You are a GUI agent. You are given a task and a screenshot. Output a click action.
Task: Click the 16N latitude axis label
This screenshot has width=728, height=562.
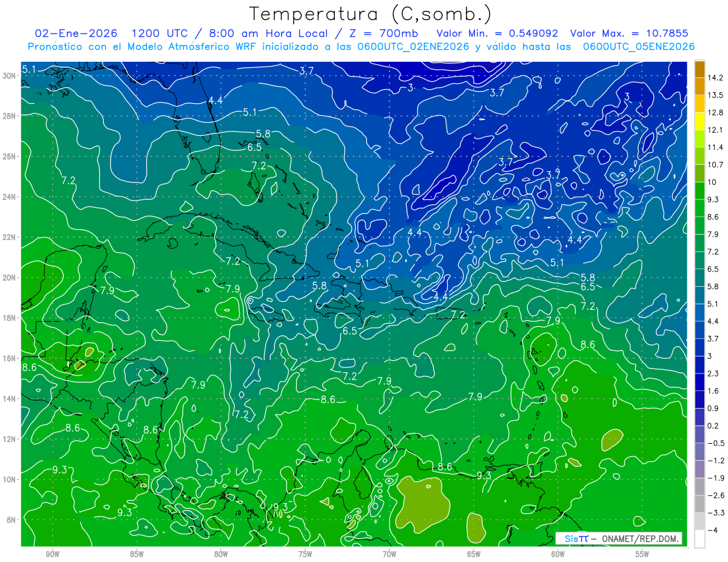(10, 358)
